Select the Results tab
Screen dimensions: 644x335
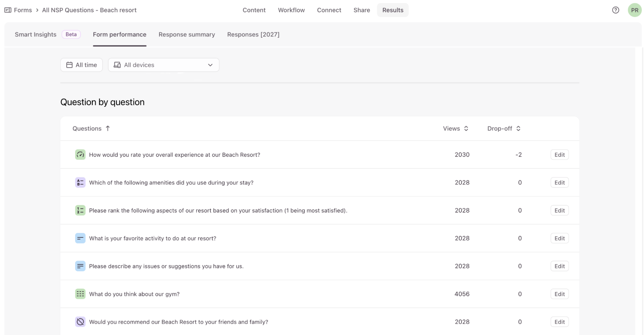(393, 10)
